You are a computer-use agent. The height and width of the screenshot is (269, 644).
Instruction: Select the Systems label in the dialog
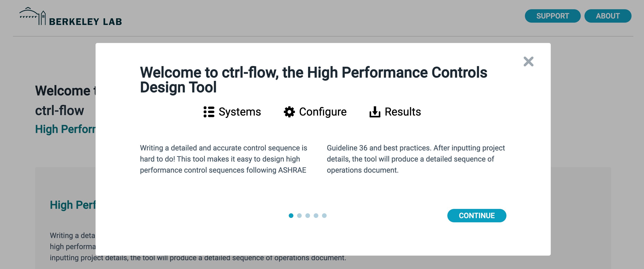(240, 112)
